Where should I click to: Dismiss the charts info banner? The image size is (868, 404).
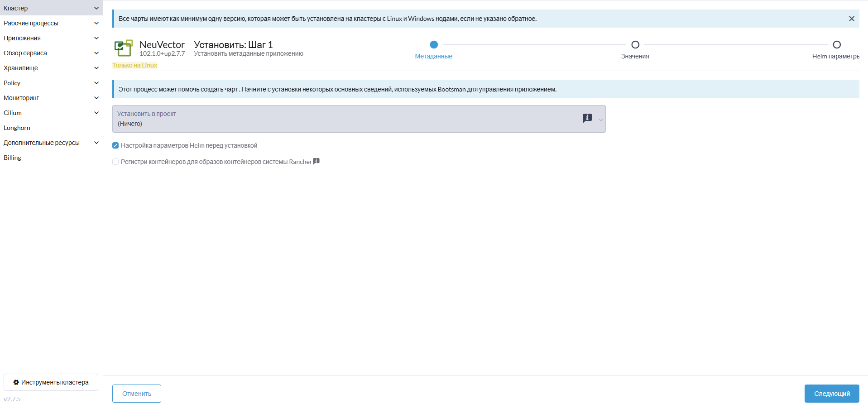pyautogui.click(x=851, y=19)
